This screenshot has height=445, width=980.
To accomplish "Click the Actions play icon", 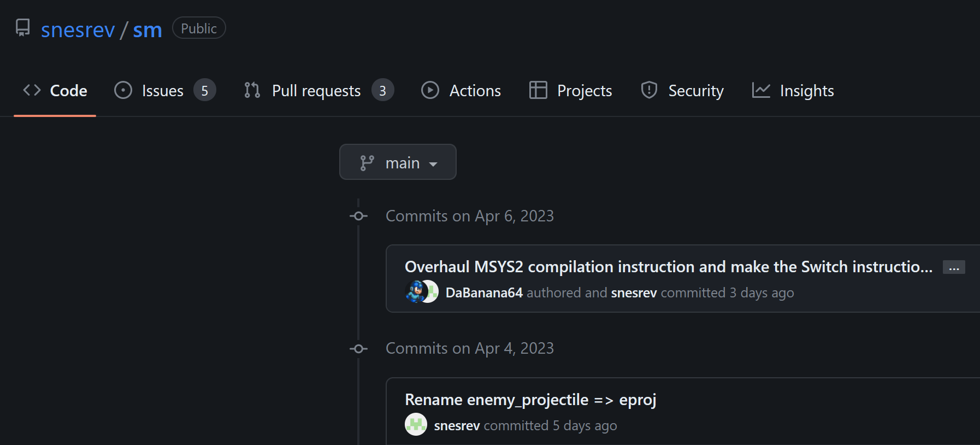I will [x=430, y=90].
